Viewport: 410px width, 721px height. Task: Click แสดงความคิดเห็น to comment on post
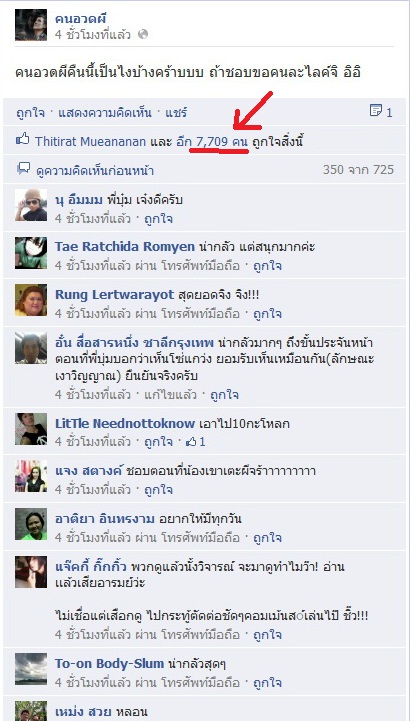coord(104,113)
